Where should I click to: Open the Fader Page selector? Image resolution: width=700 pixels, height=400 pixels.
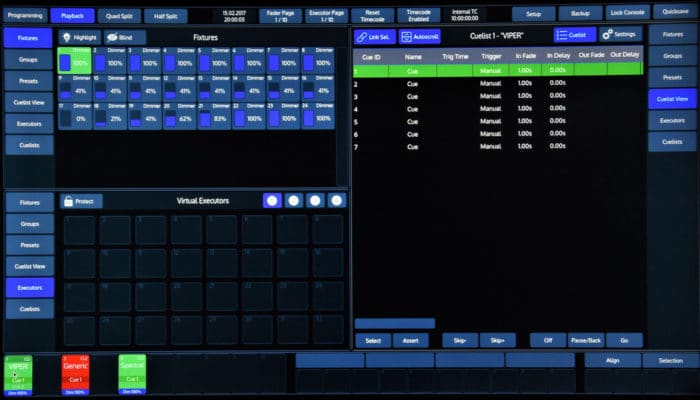pos(278,15)
